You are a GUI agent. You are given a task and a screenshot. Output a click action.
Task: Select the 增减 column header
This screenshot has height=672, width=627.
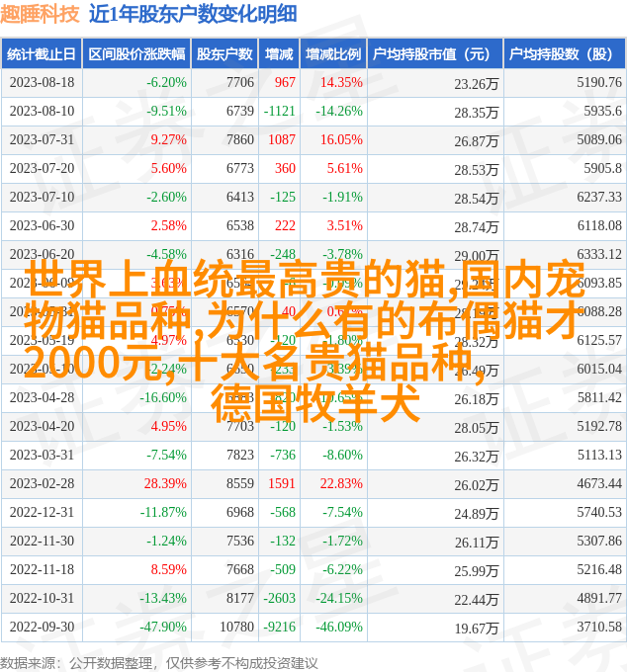tap(279, 54)
